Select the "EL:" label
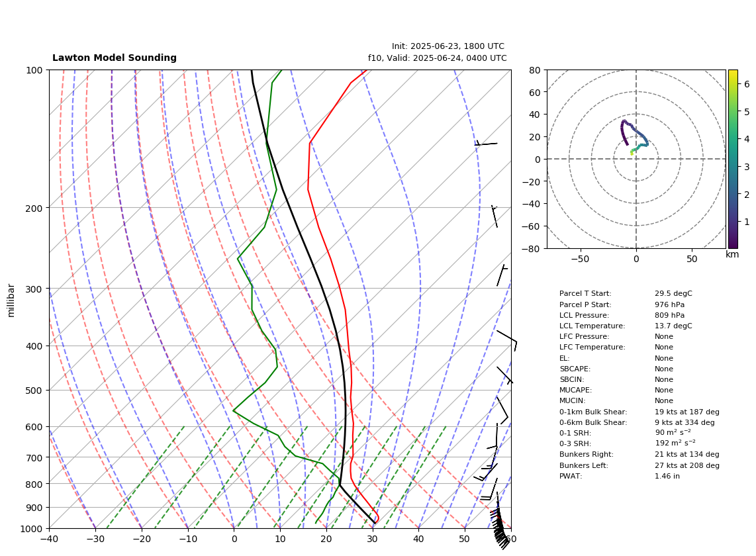The width and height of the screenshot is (756, 556). [x=565, y=358]
